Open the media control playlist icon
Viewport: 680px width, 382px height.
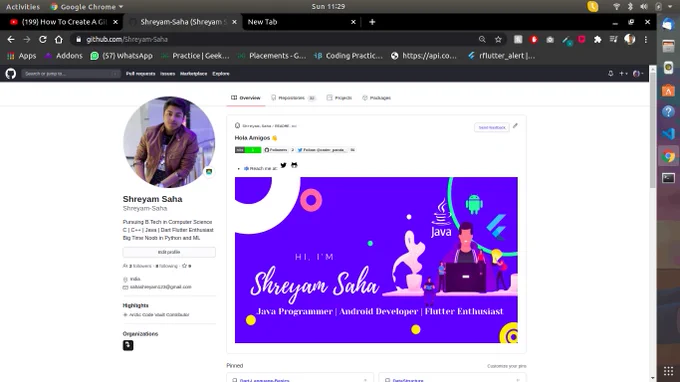click(613, 39)
